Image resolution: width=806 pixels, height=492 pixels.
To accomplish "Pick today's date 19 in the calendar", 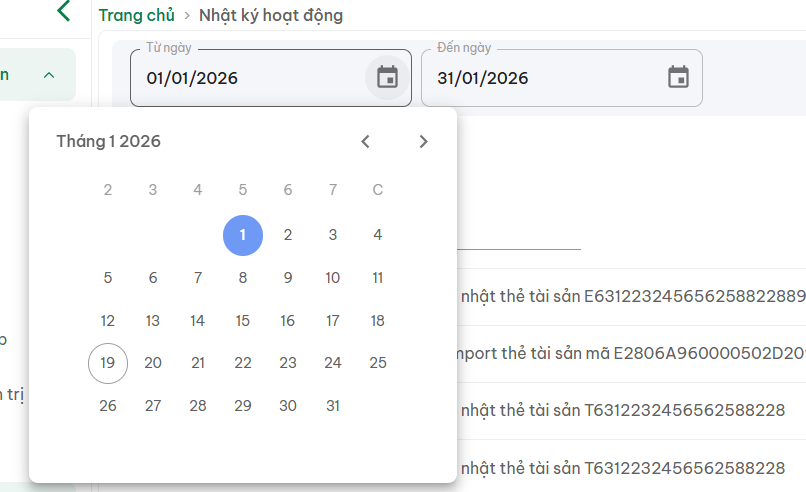I will (x=108, y=363).
